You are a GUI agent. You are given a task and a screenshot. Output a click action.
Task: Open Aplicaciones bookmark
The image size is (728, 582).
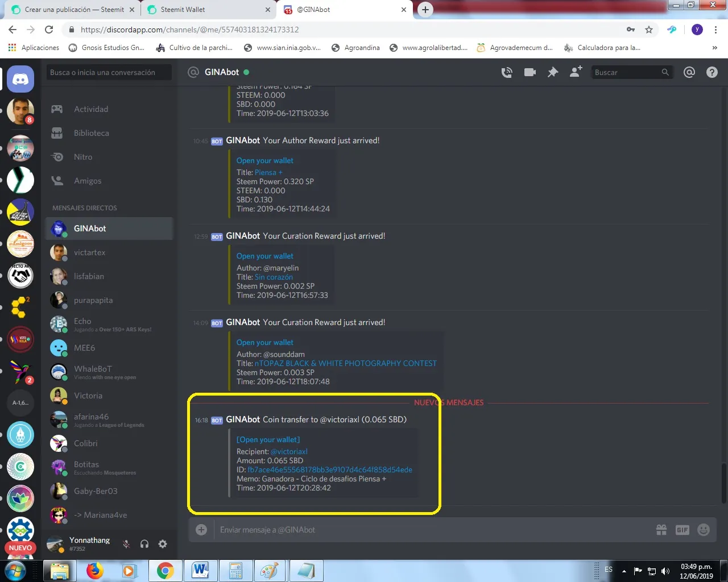pyautogui.click(x=34, y=48)
